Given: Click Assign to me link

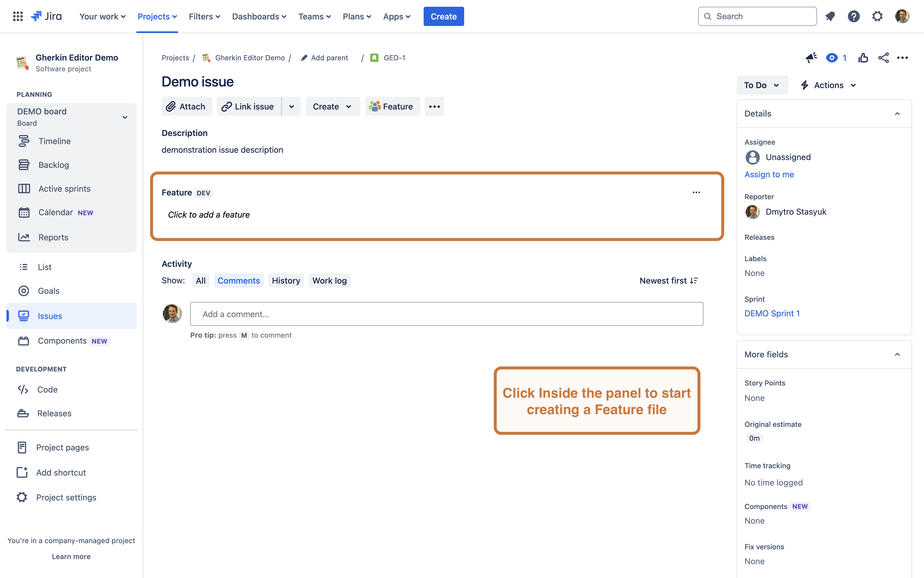Looking at the screenshot, I should click(769, 174).
